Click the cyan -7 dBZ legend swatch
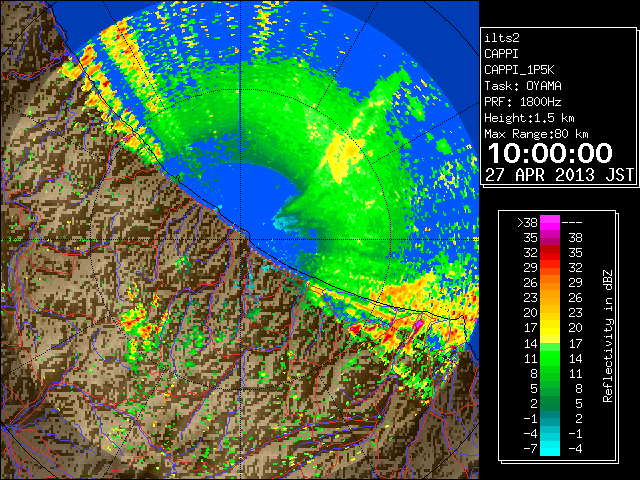The height and width of the screenshot is (480, 640). click(x=550, y=449)
